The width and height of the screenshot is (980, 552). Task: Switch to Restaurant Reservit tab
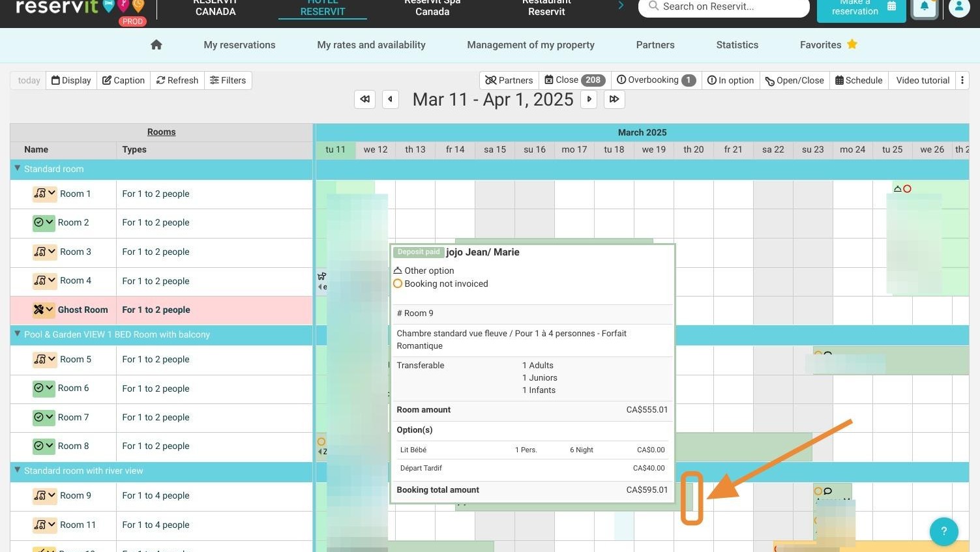pos(546,8)
